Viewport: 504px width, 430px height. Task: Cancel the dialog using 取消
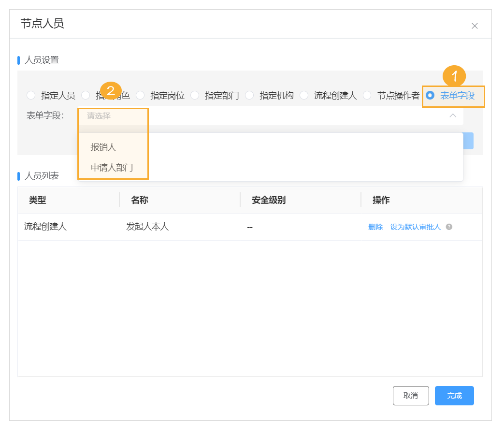[410, 395]
